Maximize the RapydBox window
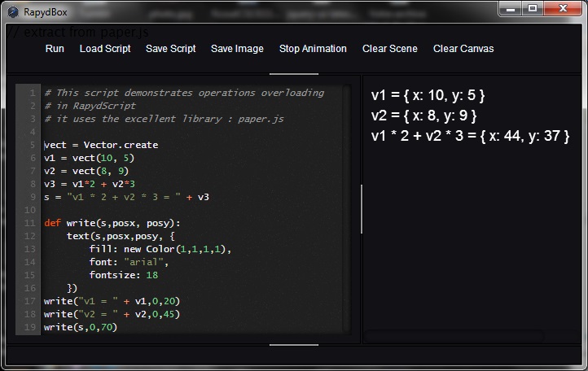Image resolution: width=588 pixels, height=371 pixels. pos(532,9)
